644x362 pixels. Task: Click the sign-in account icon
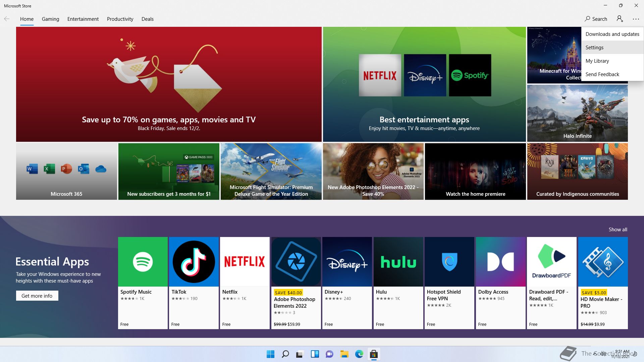(620, 19)
